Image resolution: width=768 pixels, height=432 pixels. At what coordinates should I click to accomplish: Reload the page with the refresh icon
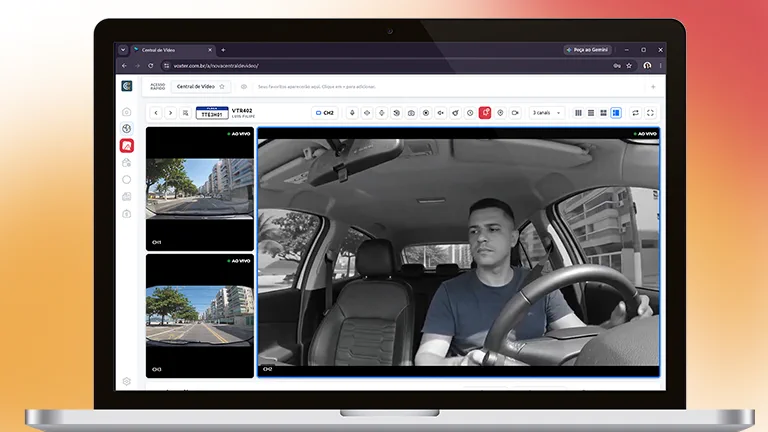[150, 66]
